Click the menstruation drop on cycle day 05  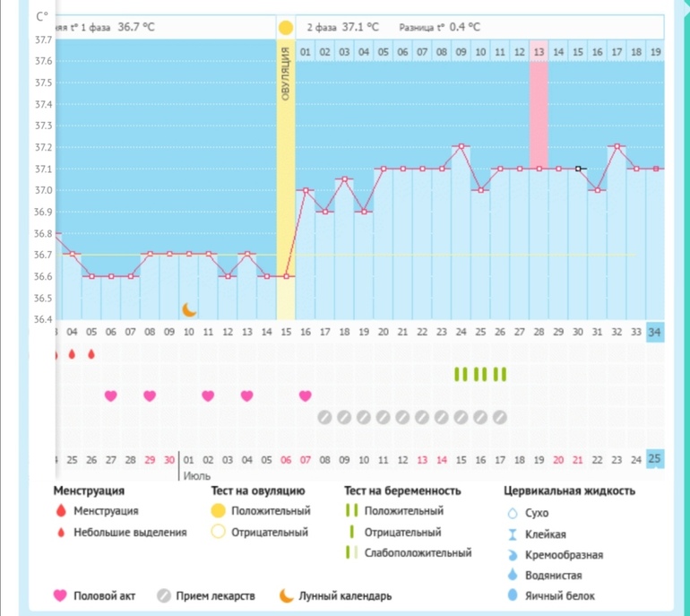pos(91,354)
